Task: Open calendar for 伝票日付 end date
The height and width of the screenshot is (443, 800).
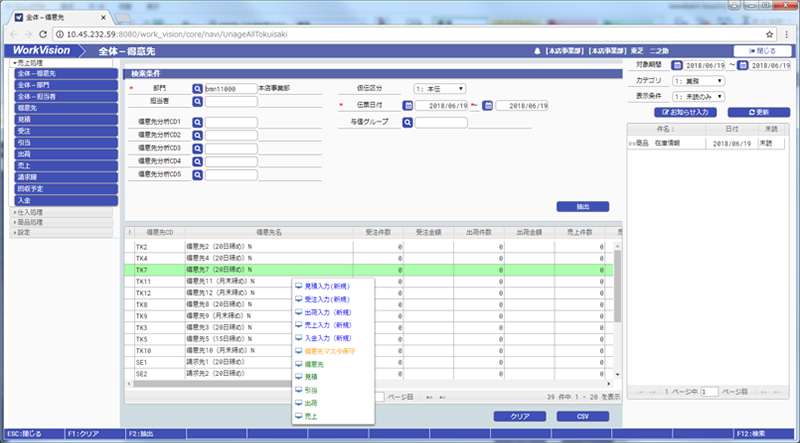Action: click(488, 106)
